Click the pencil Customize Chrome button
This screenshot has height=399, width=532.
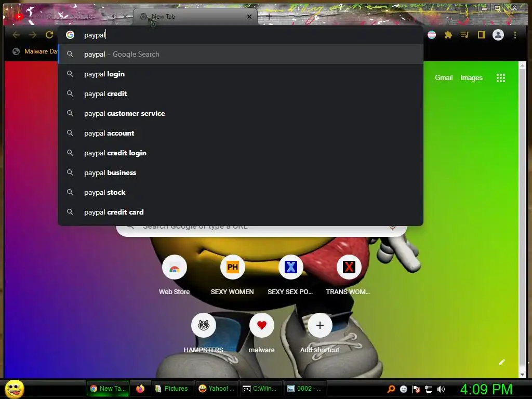point(502,362)
